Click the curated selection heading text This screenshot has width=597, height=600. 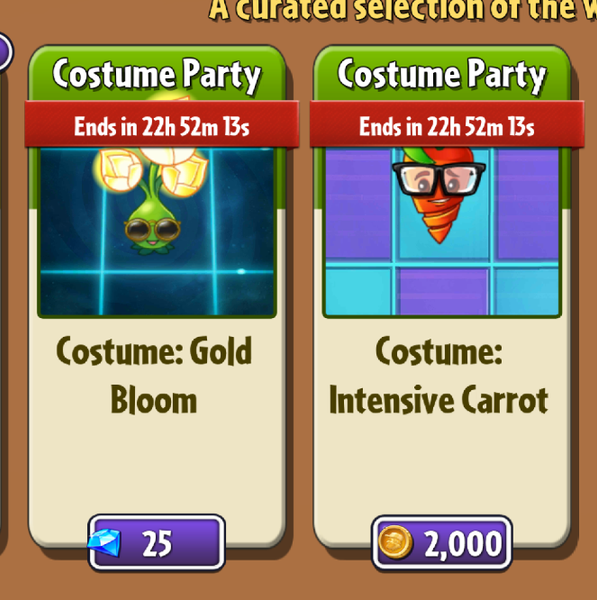click(403, 9)
